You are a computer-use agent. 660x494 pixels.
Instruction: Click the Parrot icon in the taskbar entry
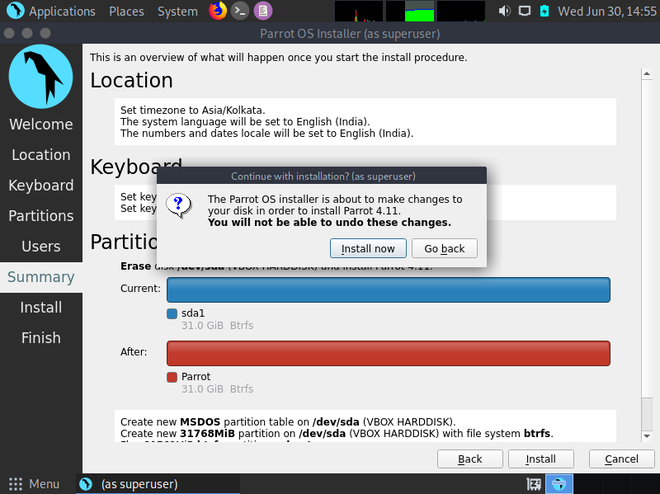[86, 484]
